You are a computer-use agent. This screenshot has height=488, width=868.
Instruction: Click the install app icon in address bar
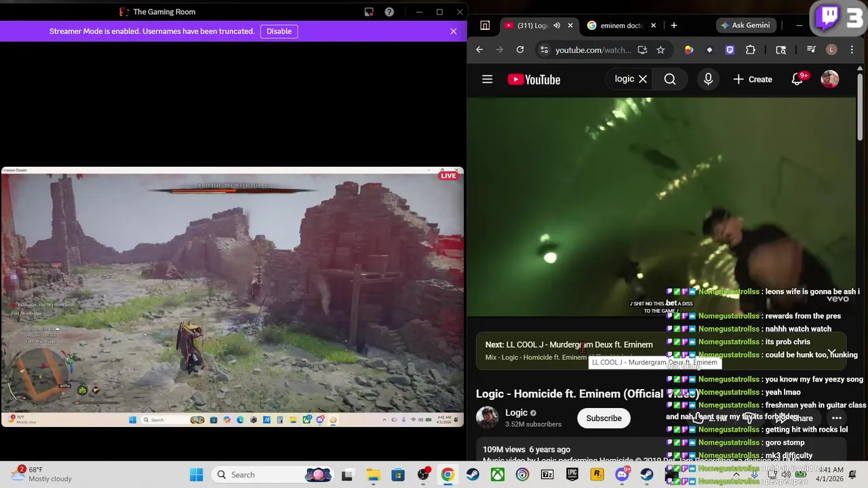click(642, 49)
